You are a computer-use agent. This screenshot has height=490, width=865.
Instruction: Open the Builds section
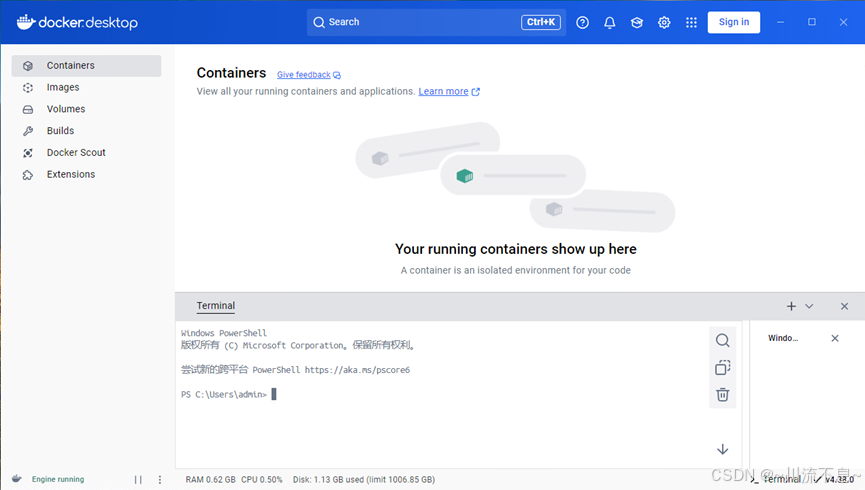click(86, 131)
